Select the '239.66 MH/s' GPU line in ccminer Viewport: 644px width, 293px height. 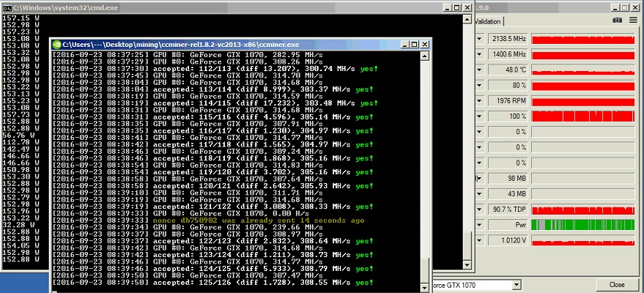[188, 227]
